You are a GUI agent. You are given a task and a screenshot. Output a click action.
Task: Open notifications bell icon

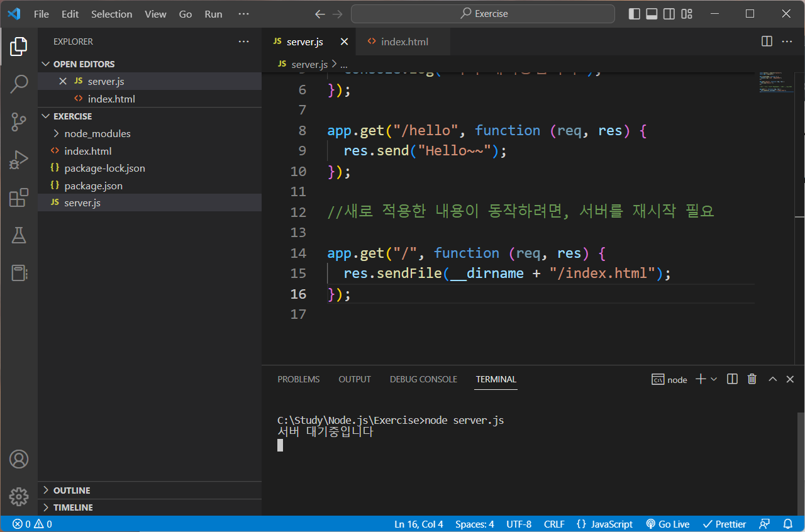pyautogui.click(x=787, y=524)
